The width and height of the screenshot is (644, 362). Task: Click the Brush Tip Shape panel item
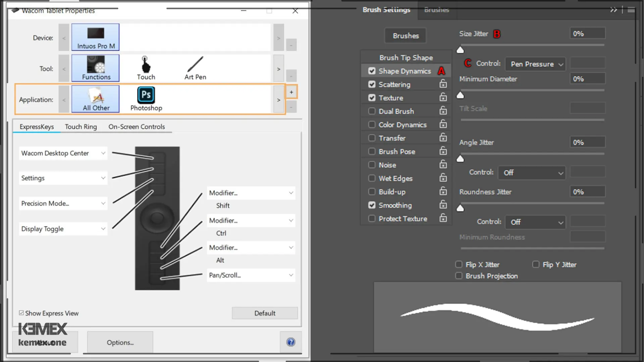click(x=405, y=57)
